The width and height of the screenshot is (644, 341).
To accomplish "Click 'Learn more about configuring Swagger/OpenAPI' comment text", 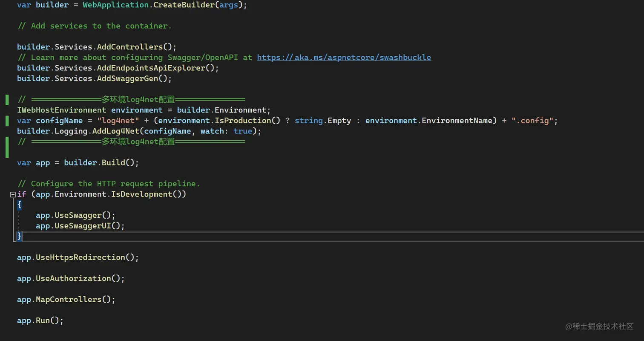I will point(135,57).
